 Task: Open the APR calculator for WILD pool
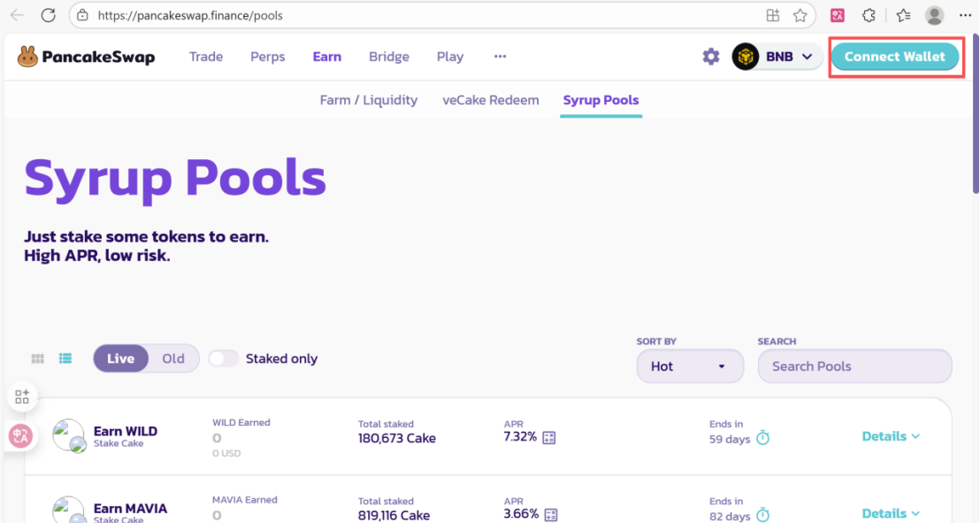pyautogui.click(x=548, y=437)
